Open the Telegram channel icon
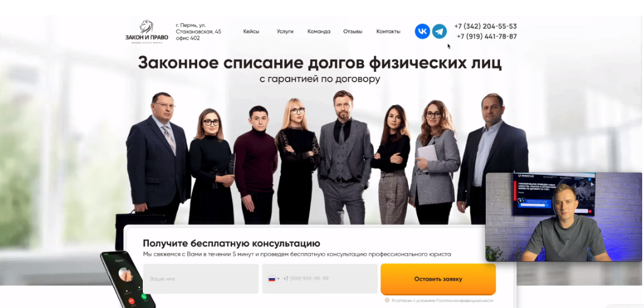Image resolution: width=644 pixels, height=308 pixels. click(x=440, y=32)
